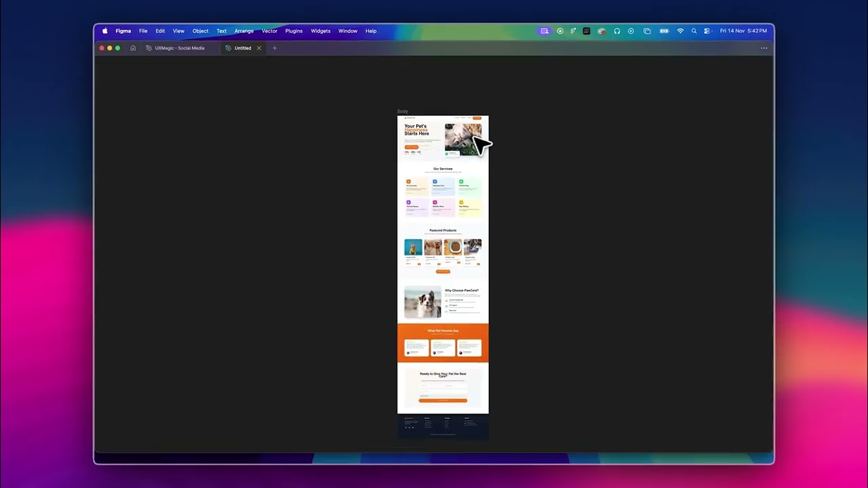Click the 'Our Services' heading

443,169
